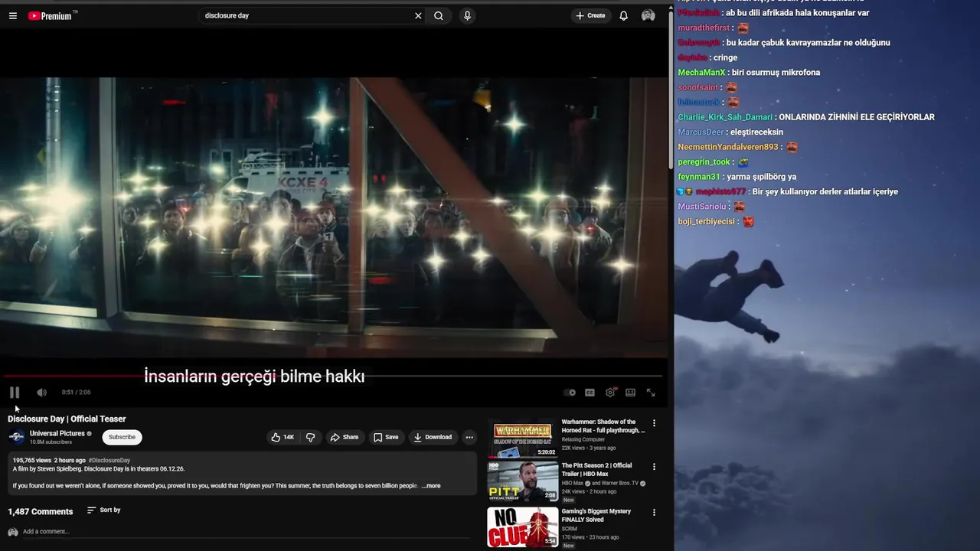Viewport: 980px width, 551px height.
Task: Toggle the autoplay switch
Action: click(x=570, y=393)
